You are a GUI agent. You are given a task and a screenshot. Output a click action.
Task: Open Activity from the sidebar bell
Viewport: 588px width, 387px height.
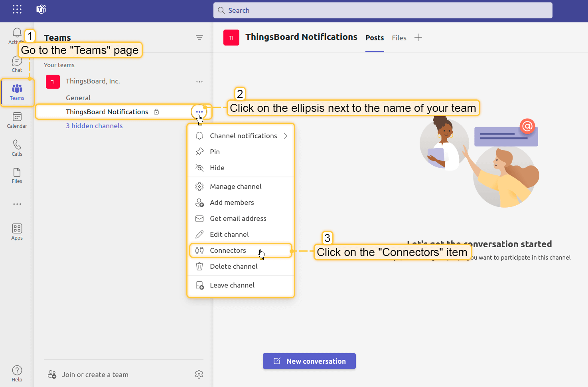(x=17, y=36)
